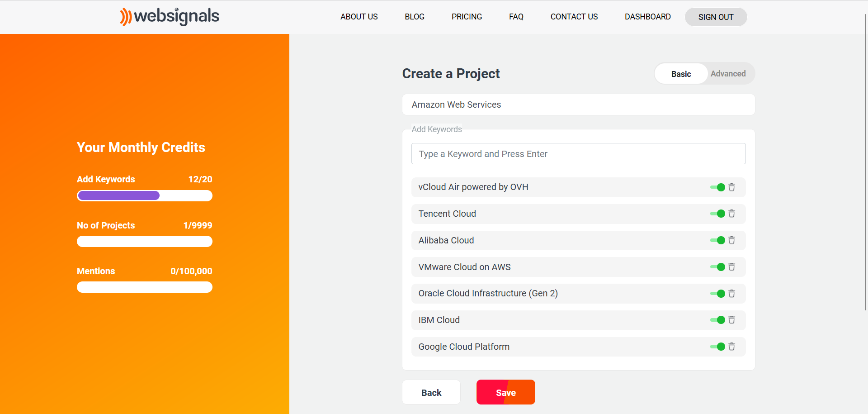The image size is (868, 414).
Task: Click the Tencent Cloud keyword text
Action: click(447, 214)
